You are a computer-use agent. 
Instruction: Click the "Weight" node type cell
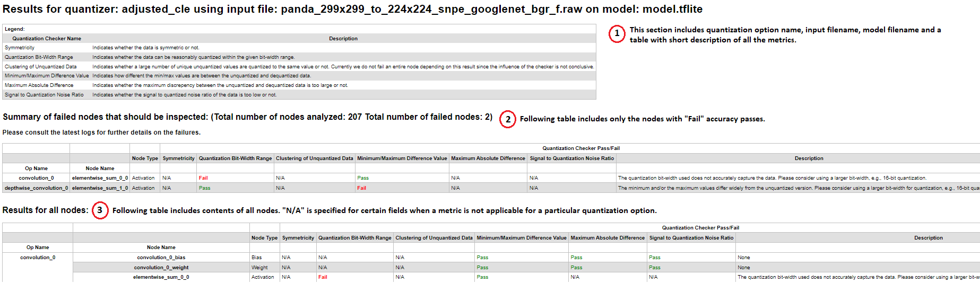(259, 268)
